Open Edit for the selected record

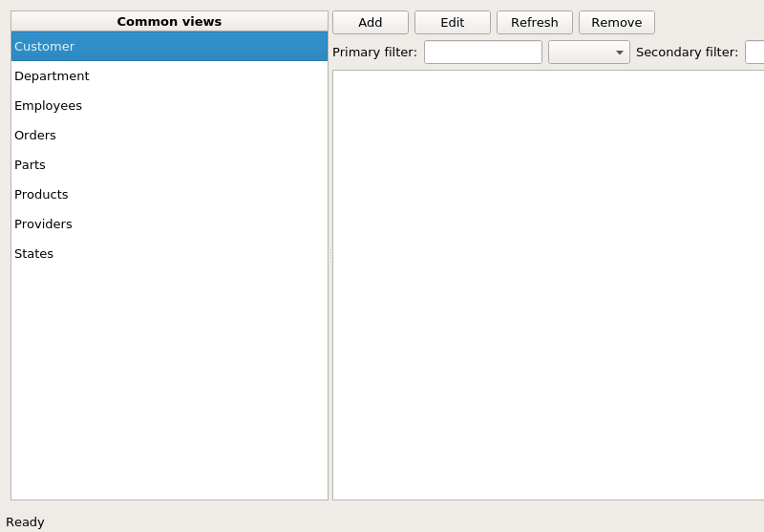click(x=452, y=22)
